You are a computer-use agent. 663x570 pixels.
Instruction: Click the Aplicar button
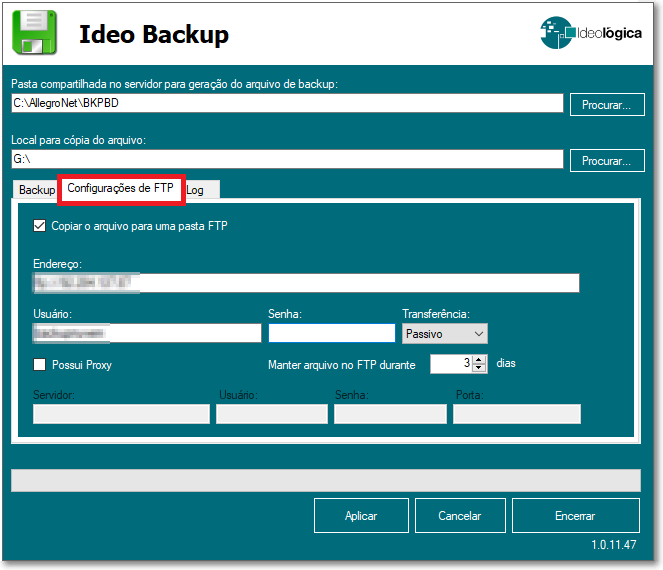click(x=361, y=515)
